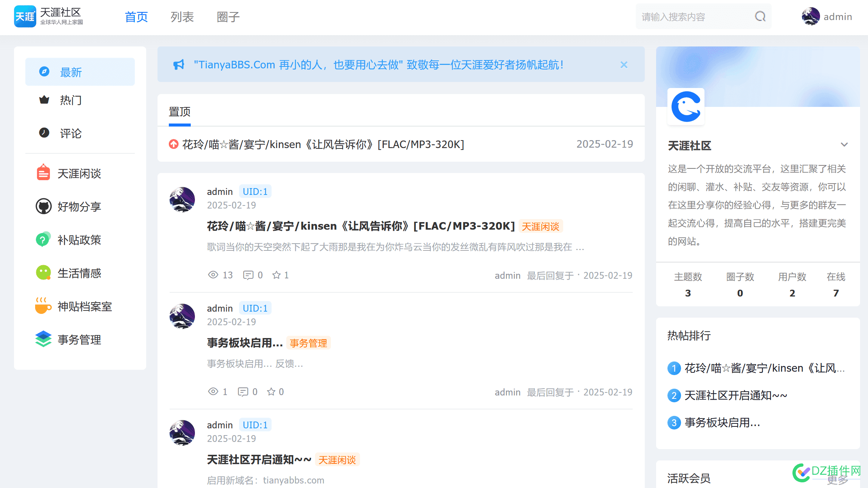This screenshot has height=488, width=868.
Task: Click the GitHub cat icon for 好物分享
Action: (43, 206)
